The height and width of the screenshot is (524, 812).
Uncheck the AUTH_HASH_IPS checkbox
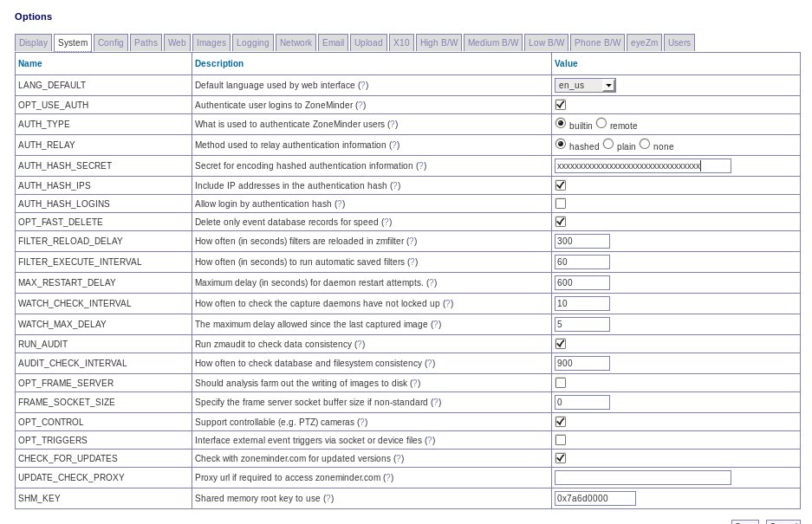pyautogui.click(x=561, y=185)
